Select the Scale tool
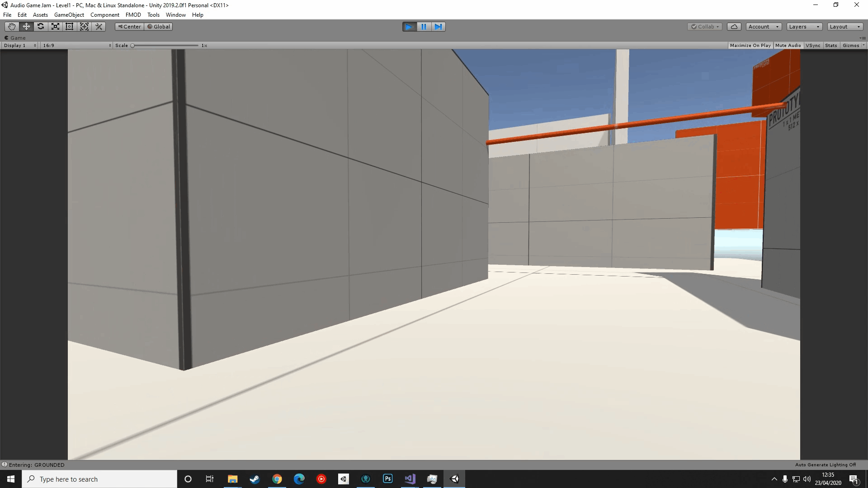Screen dimensions: 868x488 tap(55, 27)
